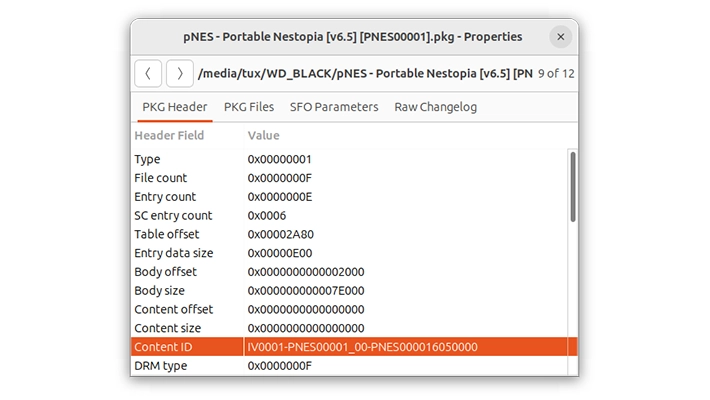The image size is (710, 400).
Task: Click the /media/tux/WD_BLACK file path text
Action: click(365, 73)
